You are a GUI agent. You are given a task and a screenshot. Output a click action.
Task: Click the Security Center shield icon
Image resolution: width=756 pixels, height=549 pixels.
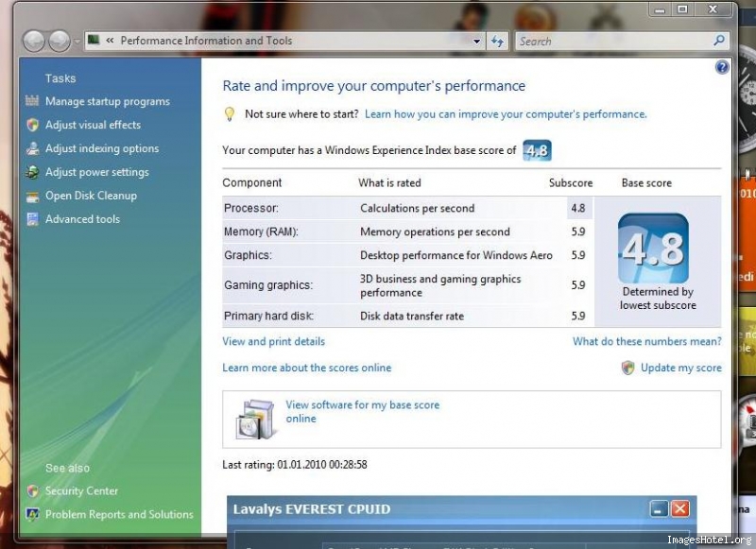click(x=33, y=491)
